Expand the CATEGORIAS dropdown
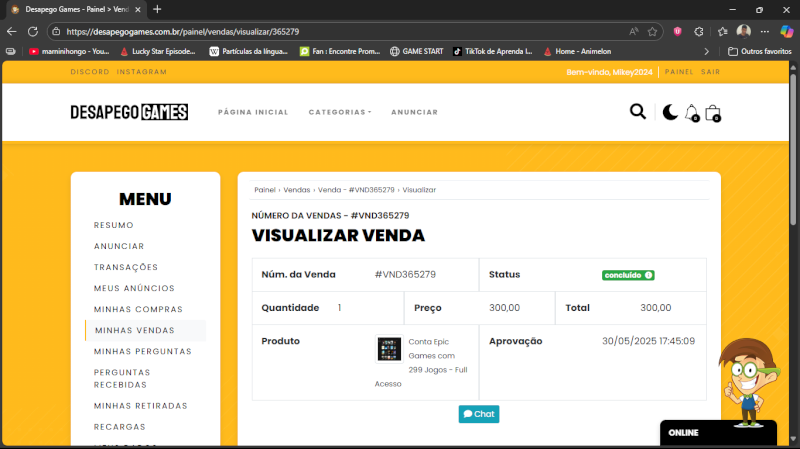Image resolution: width=800 pixels, height=449 pixels. tap(340, 112)
